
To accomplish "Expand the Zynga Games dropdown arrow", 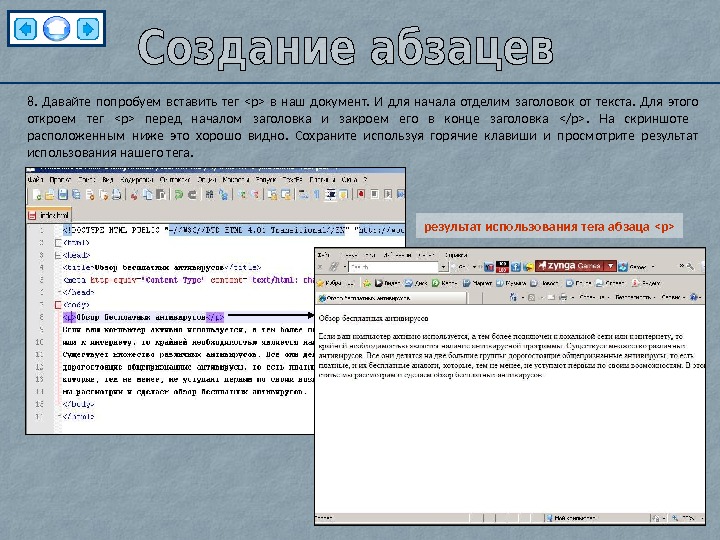I will tap(610, 266).
